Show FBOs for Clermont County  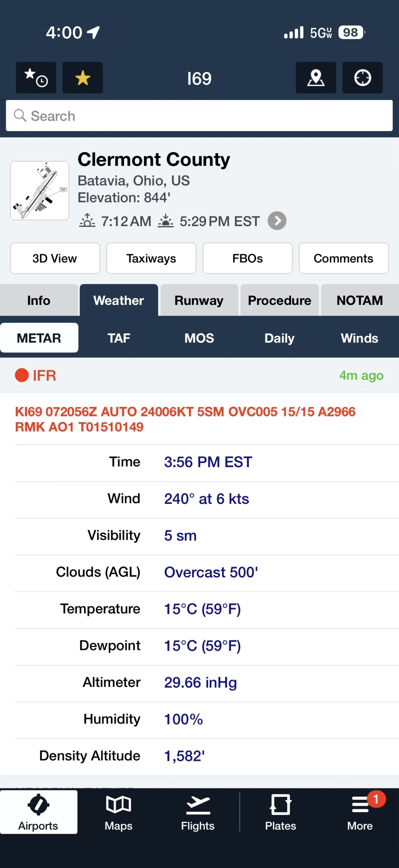click(247, 258)
